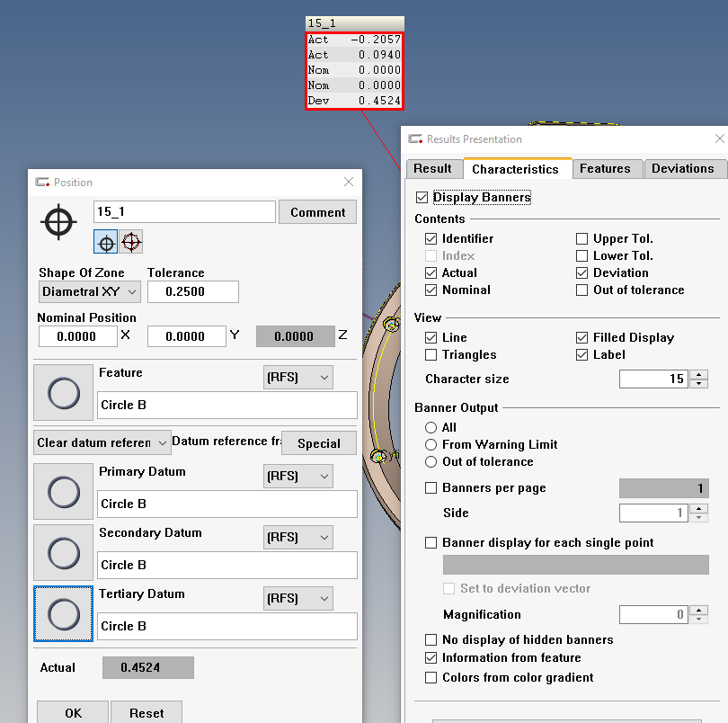The height and width of the screenshot is (723, 728).
Task: Click the Tertiary Datum circle icon
Action: click(63, 614)
